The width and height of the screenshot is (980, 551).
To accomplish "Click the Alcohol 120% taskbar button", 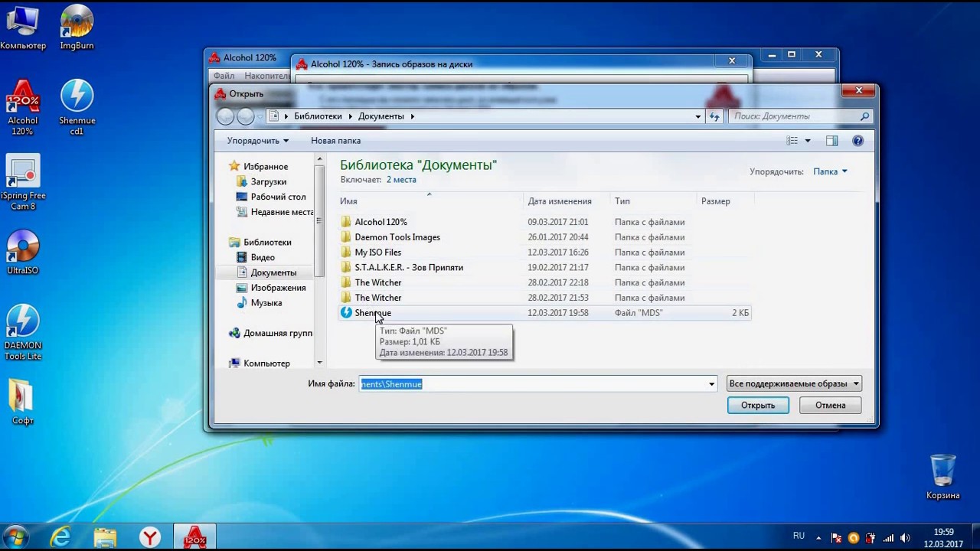I will point(194,538).
